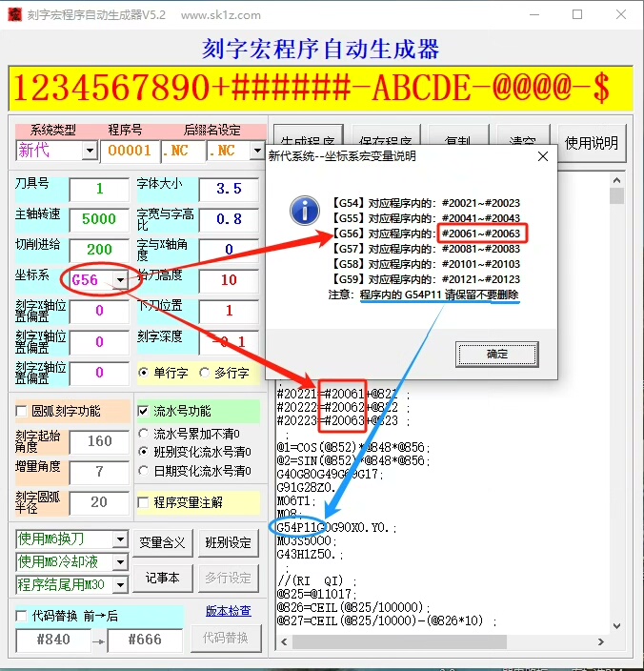Click the code line G54P11G0G90X0.Y0.
Screen dimensions: 644x671
tap(336, 528)
